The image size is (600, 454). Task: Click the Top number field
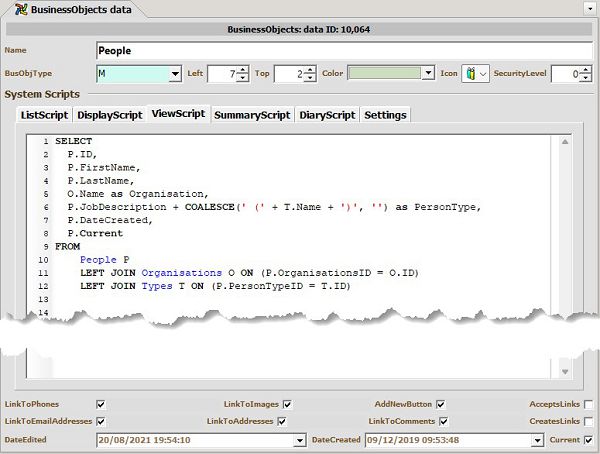pyautogui.click(x=290, y=73)
